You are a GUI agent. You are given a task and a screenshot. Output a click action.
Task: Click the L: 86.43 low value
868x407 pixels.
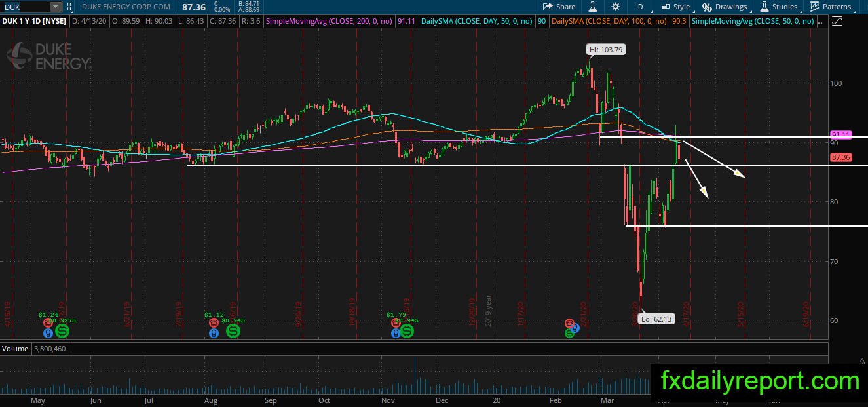pos(192,22)
